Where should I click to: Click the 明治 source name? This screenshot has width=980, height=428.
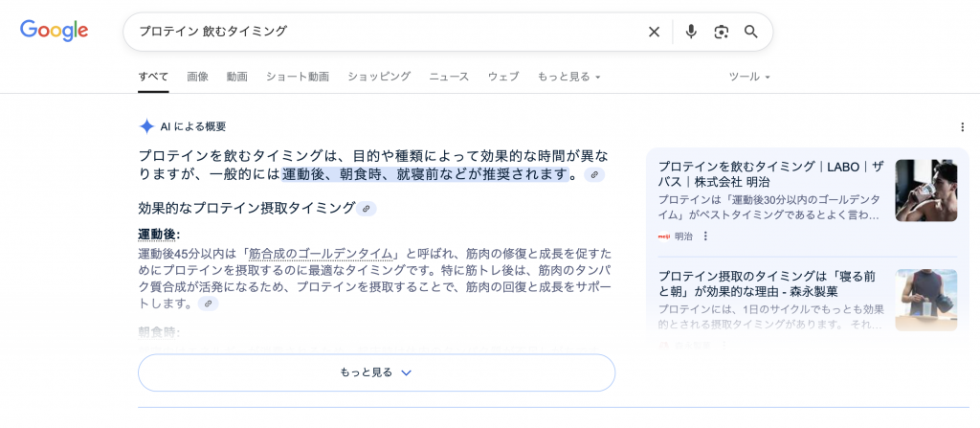(x=683, y=236)
